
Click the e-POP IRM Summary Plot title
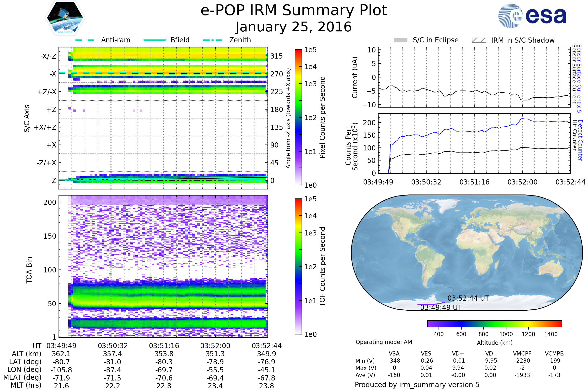tap(294, 11)
